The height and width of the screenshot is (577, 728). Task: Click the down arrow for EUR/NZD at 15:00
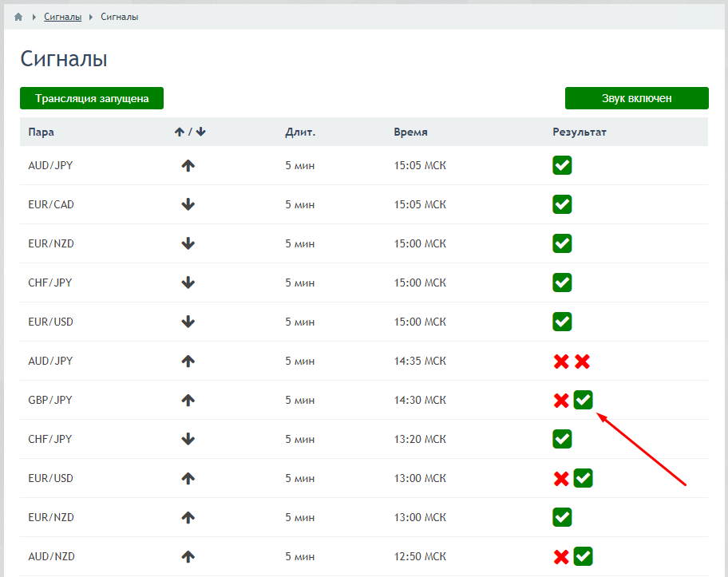click(188, 243)
